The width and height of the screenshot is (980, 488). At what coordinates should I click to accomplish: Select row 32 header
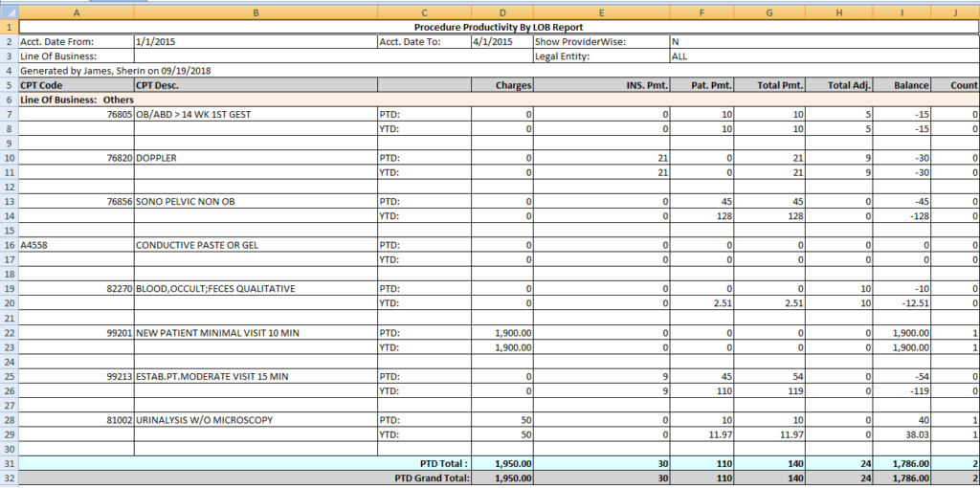(10, 478)
